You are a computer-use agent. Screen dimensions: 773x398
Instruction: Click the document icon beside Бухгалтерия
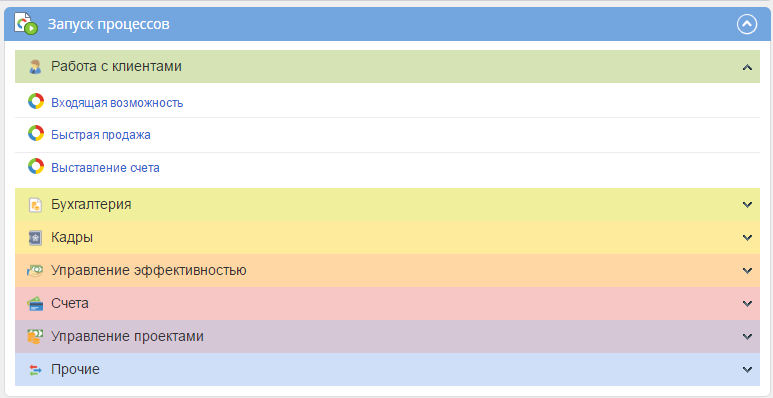(35, 205)
